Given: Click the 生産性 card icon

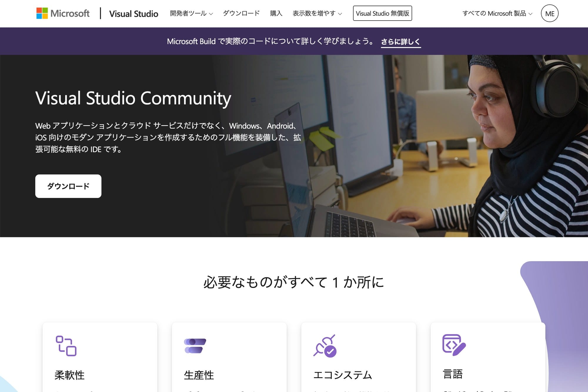Looking at the screenshot, I should coord(195,346).
